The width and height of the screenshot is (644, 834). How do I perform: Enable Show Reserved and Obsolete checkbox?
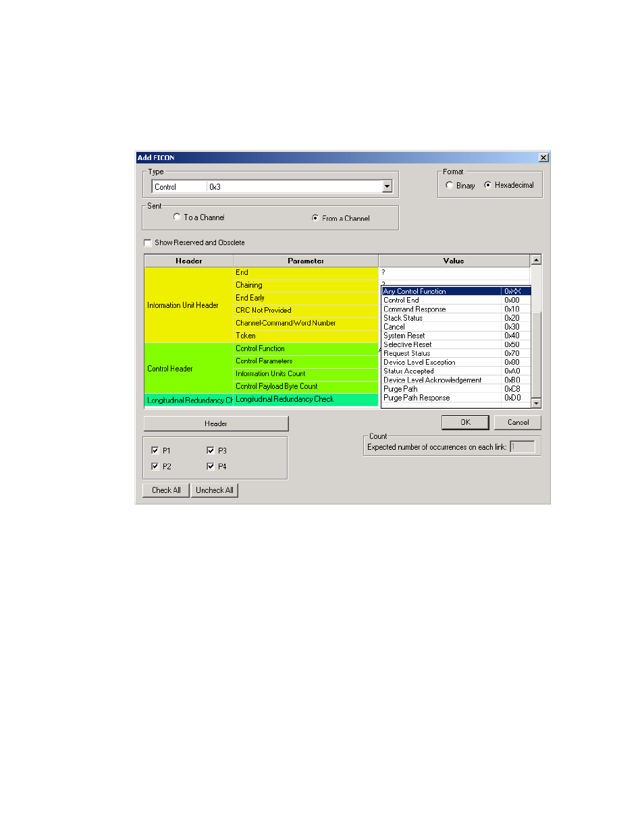coord(148,242)
